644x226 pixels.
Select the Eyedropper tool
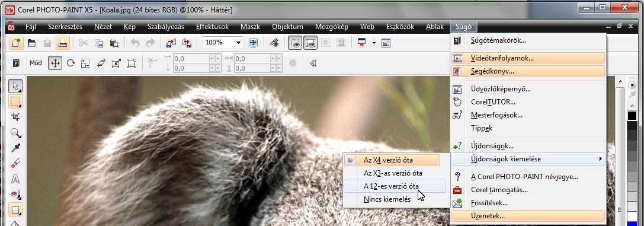tap(15, 148)
